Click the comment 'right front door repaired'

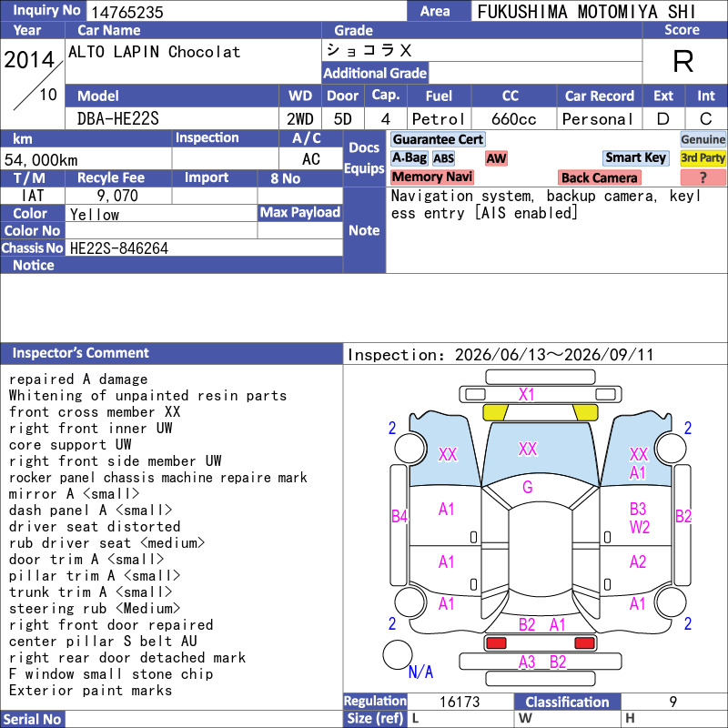click(x=111, y=624)
